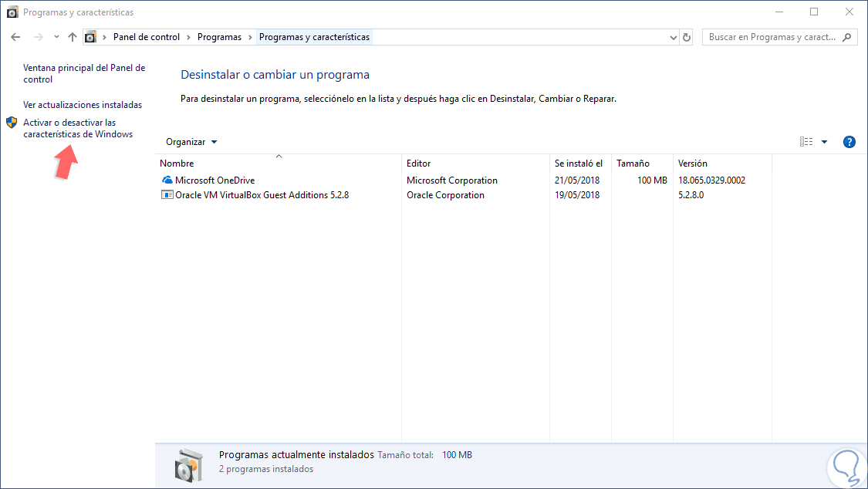Click the magnifier search icon
868x489 pixels.
pyautogui.click(x=846, y=37)
